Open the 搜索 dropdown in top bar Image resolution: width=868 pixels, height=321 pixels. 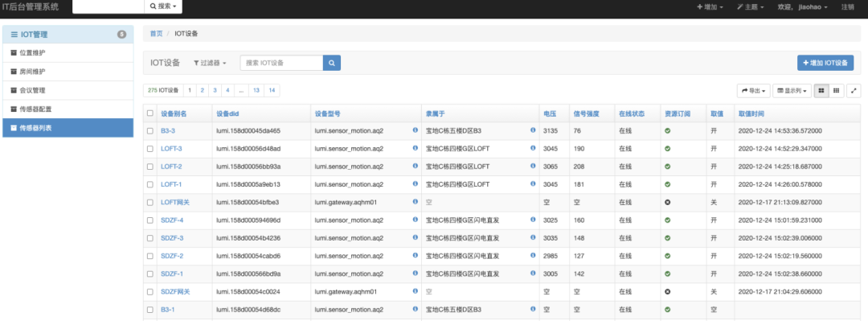click(163, 6)
